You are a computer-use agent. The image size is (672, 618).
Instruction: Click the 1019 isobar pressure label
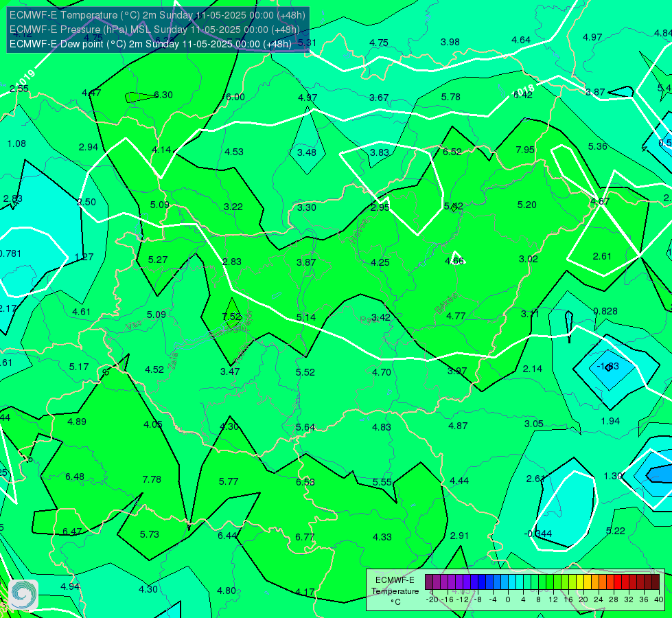(x=25, y=78)
